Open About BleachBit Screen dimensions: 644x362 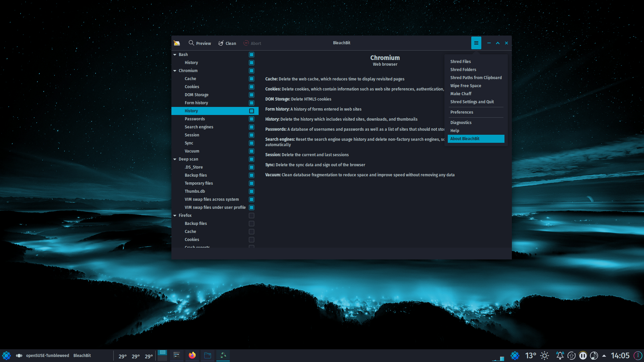(476, 139)
